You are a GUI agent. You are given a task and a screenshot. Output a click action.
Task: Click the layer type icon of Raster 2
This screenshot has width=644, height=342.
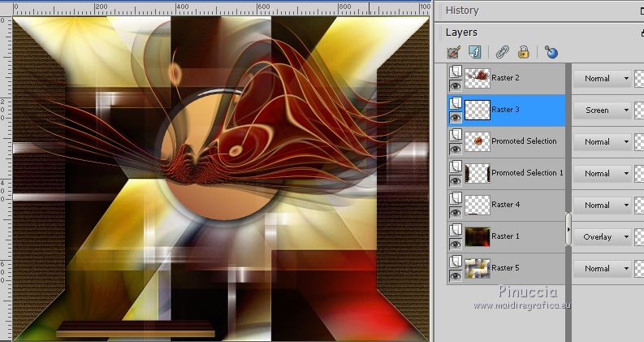click(x=455, y=71)
